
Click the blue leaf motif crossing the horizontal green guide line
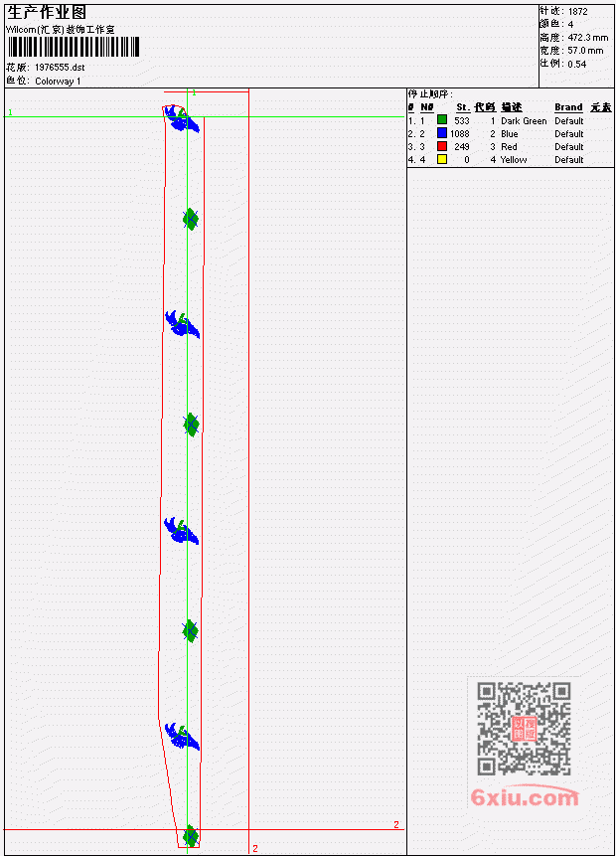point(182,118)
